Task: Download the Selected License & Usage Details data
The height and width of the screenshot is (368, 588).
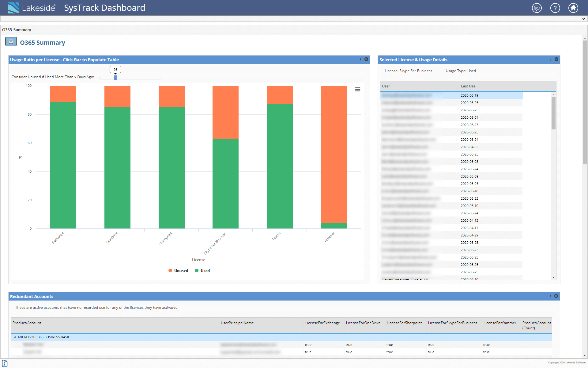Action: (550, 59)
